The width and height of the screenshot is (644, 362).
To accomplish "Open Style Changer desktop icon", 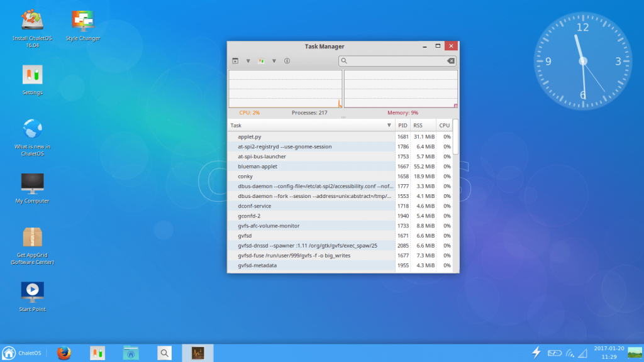I will [83, 25].
